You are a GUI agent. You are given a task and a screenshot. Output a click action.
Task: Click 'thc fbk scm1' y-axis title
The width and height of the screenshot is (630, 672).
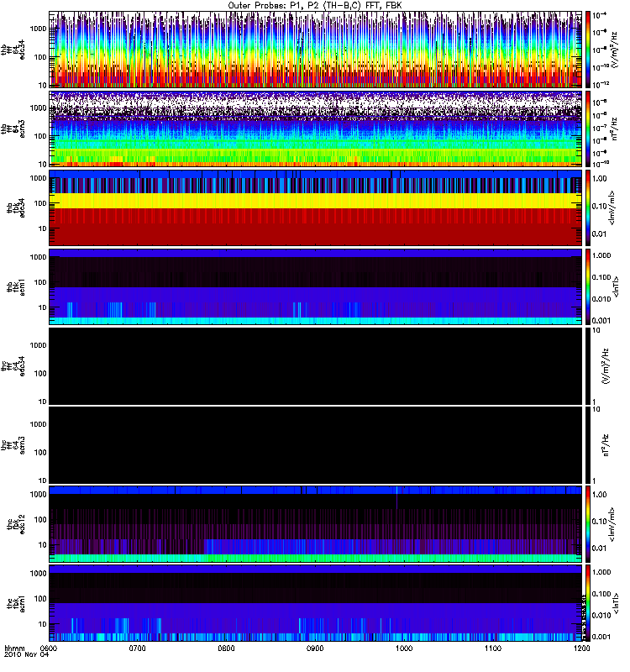point(16,602)
